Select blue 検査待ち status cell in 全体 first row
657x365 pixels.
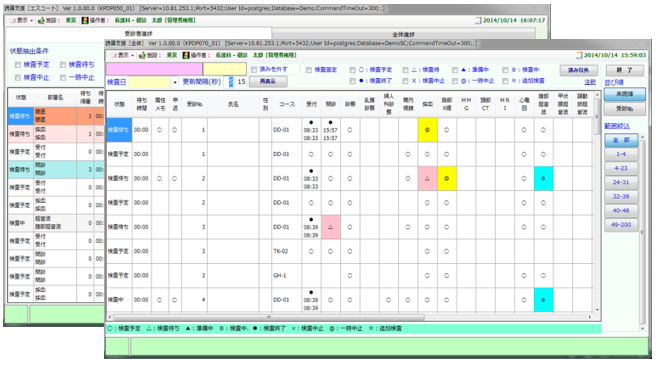click(x=119, y=130)
